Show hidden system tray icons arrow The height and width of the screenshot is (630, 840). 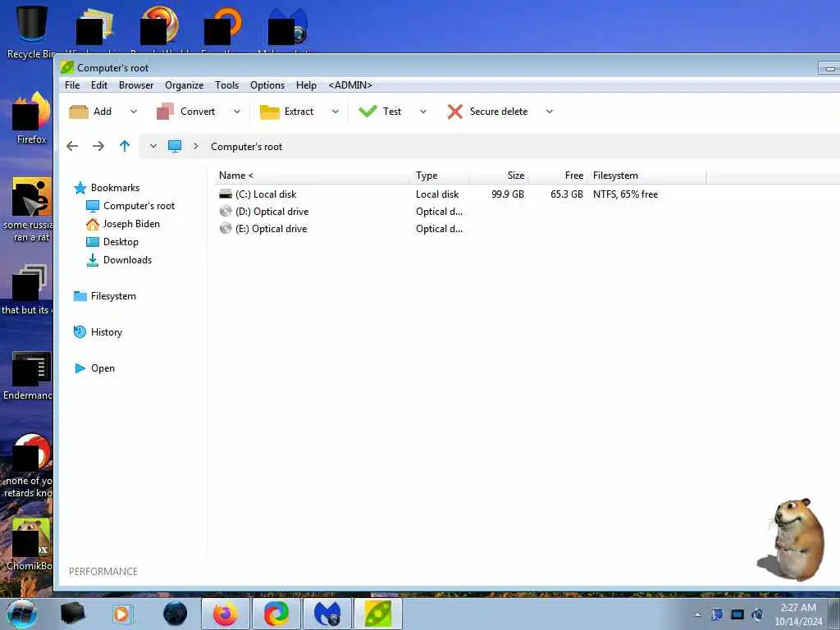pyautogui.click(x=697, y=615)
